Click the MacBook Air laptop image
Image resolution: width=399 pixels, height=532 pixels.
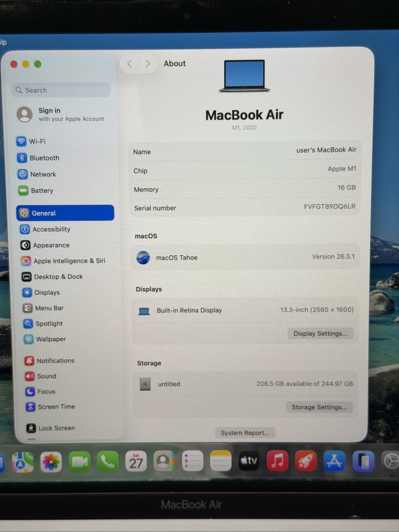click(x=244, y=76)
